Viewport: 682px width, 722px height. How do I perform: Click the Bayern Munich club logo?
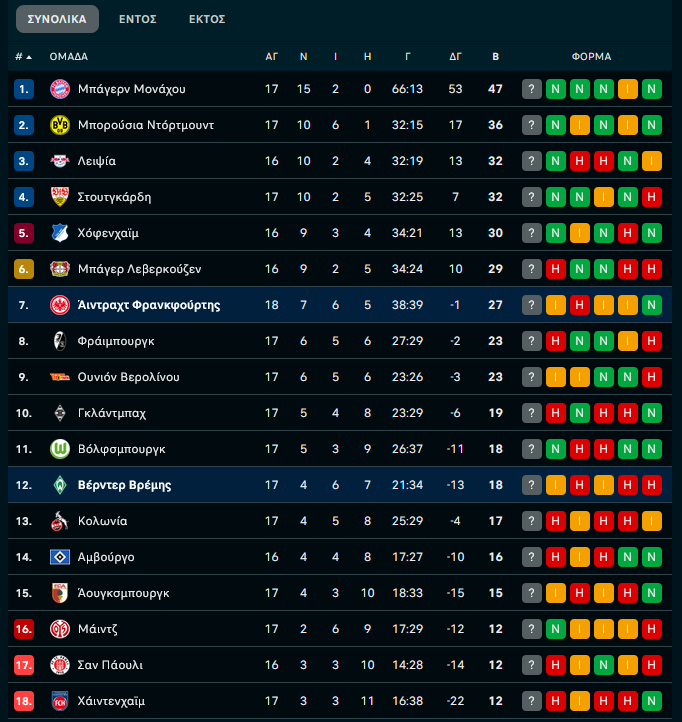[x=59, y=89]
